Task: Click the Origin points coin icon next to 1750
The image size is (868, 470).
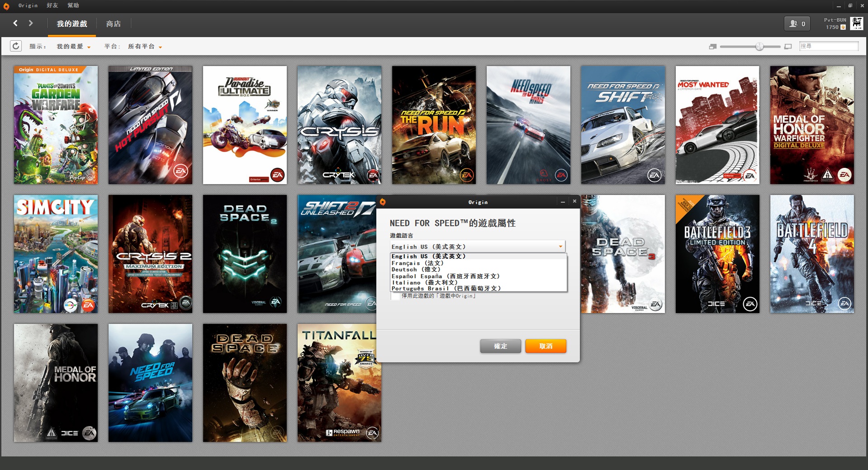Action: (843, 28)
